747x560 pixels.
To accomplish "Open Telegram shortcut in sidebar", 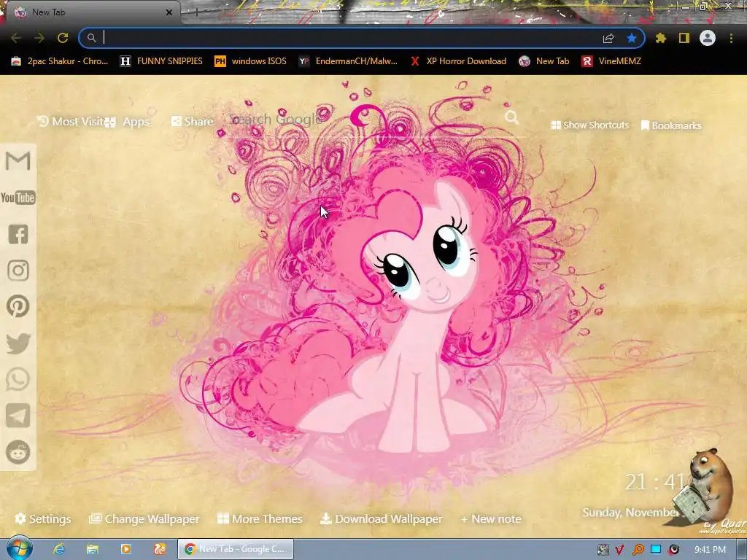I will pos(18,416).
